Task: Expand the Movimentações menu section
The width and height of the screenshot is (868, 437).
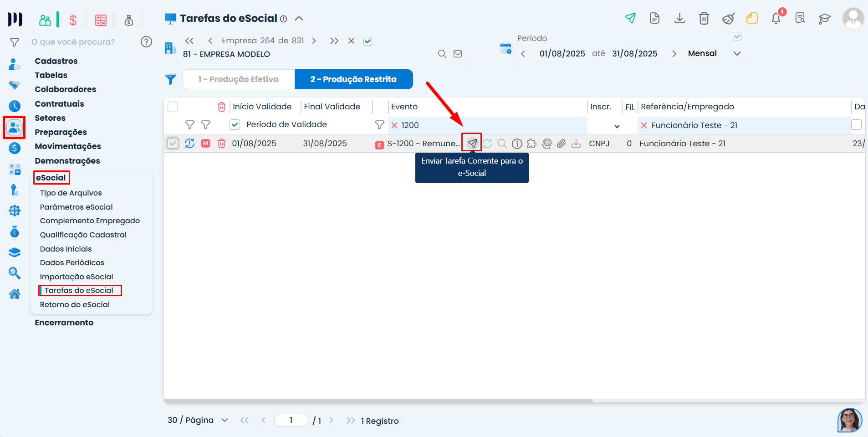Action: [68, 146]
